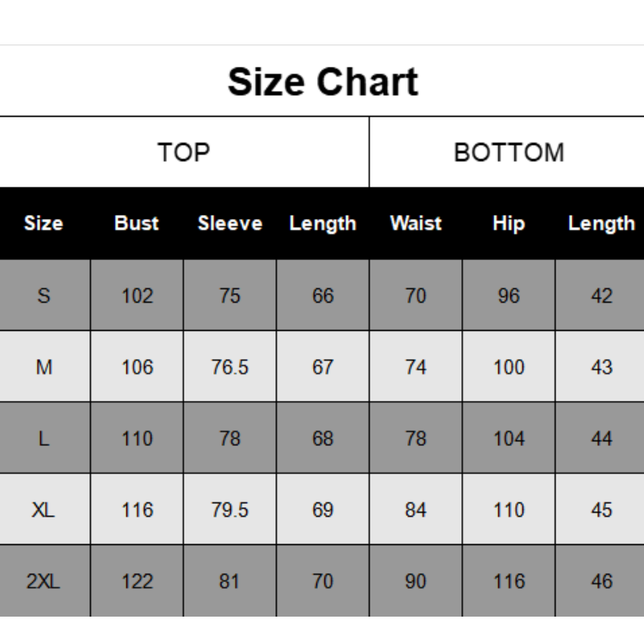Click the Size column header
The image size is (644, 644).
coord(43,223)
